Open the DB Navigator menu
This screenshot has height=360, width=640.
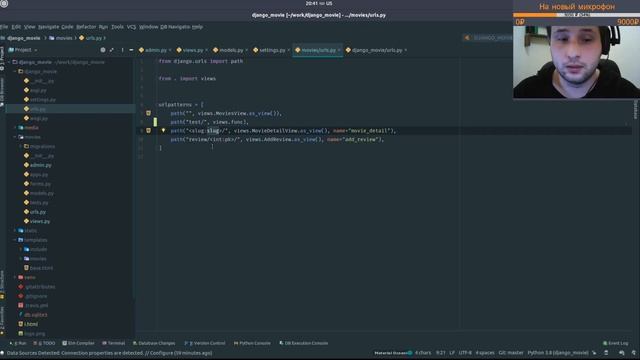[175, 27]
